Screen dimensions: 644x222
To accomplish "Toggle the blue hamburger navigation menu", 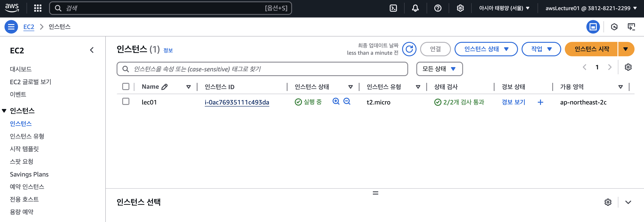I will (11, 27).
